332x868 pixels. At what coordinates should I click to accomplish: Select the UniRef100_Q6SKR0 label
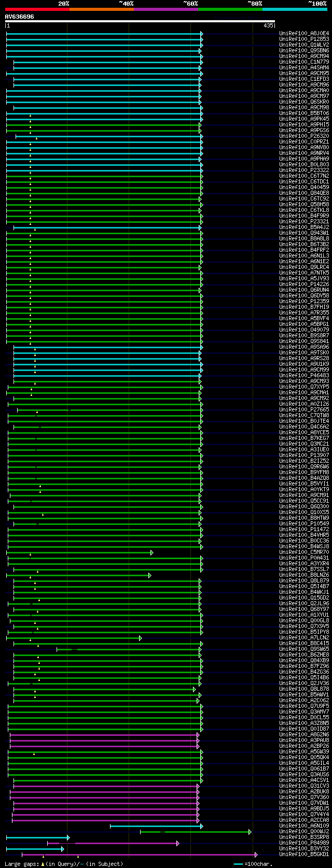click(x=304, y=102)
